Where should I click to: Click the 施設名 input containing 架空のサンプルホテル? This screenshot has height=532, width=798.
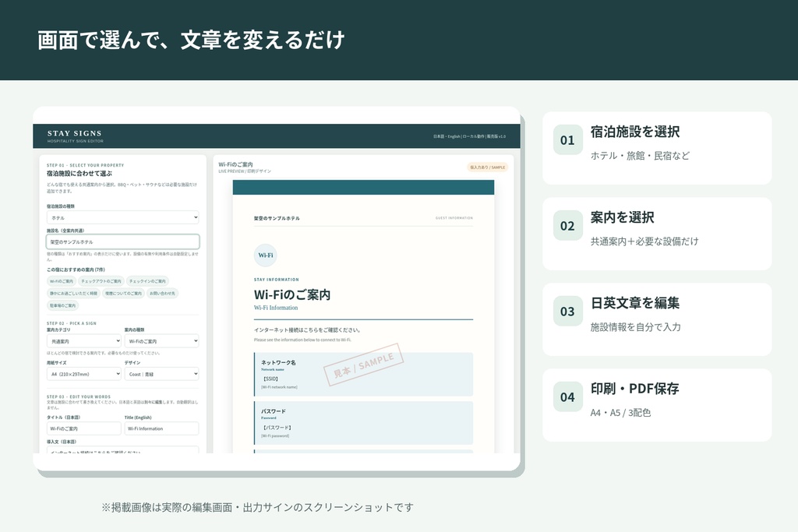pyautogui.click(x=122, y=242)
